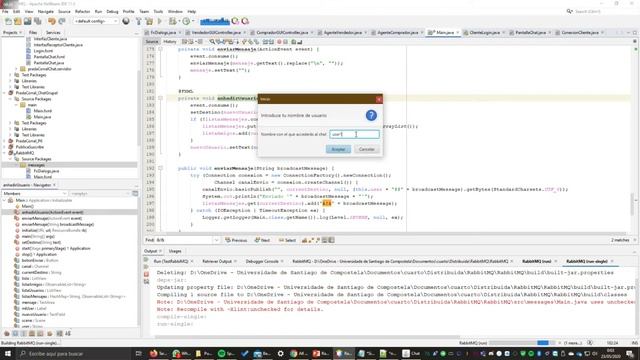Click the Debug Project toolbar icon

[x=173, y=21]
